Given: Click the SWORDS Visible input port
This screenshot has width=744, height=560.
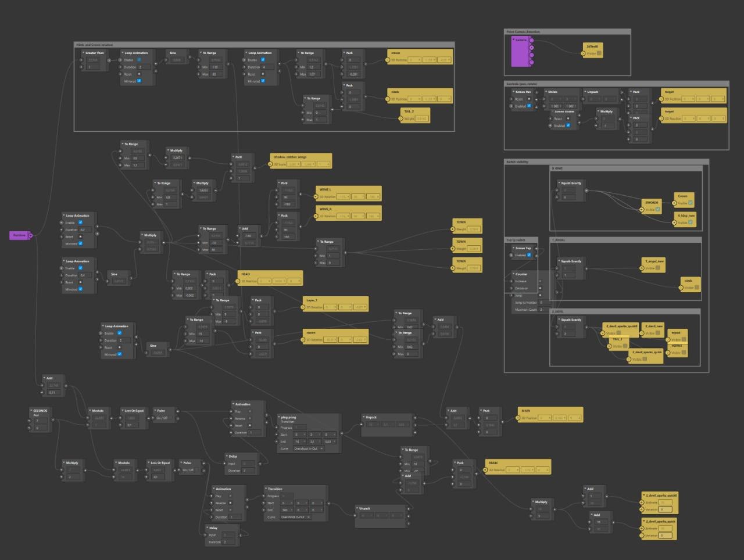Looking at the screenshot, I should pyautogui.click(x=642, y=210).
